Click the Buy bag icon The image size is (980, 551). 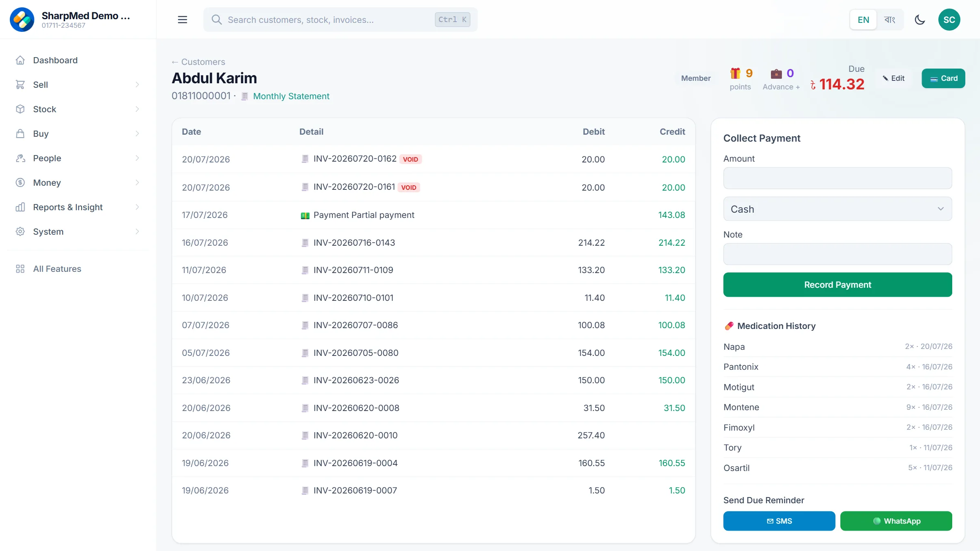click(x=20, y=134)
